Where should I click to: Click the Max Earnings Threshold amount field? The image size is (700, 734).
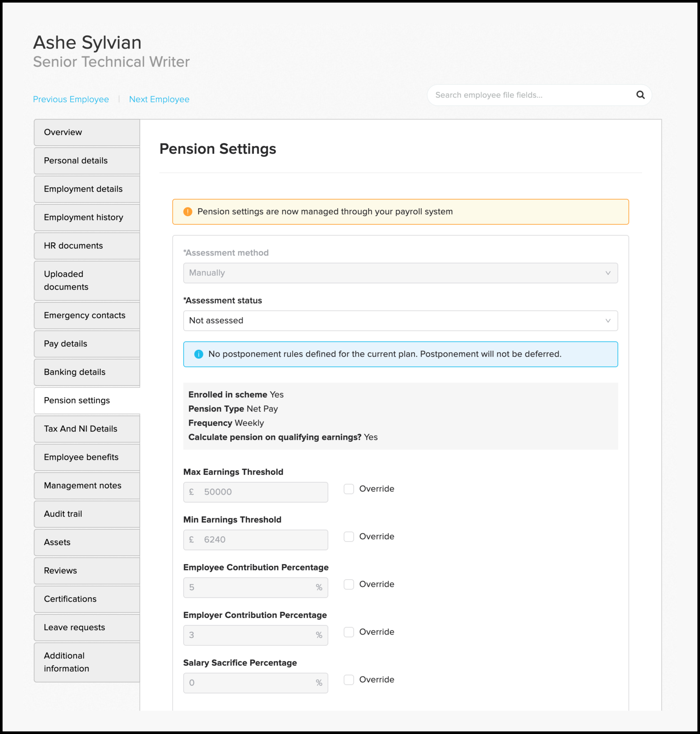tap(261, 492)
